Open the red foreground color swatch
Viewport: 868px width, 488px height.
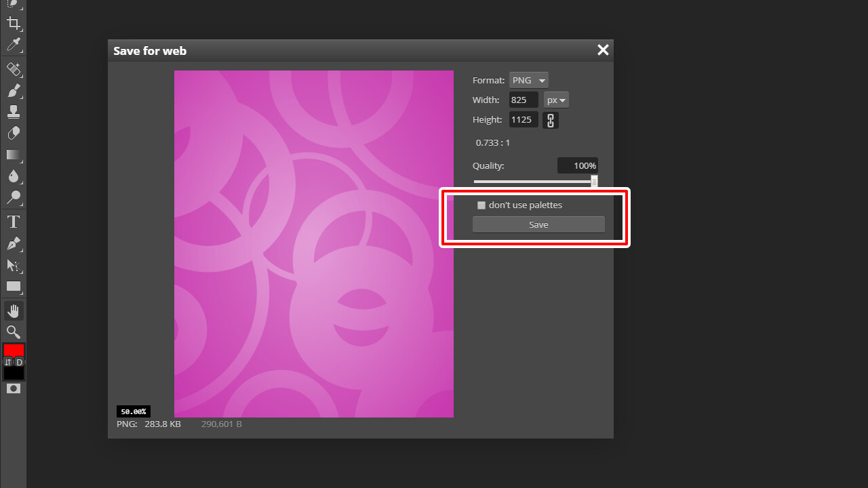click(x=14, y=350)
